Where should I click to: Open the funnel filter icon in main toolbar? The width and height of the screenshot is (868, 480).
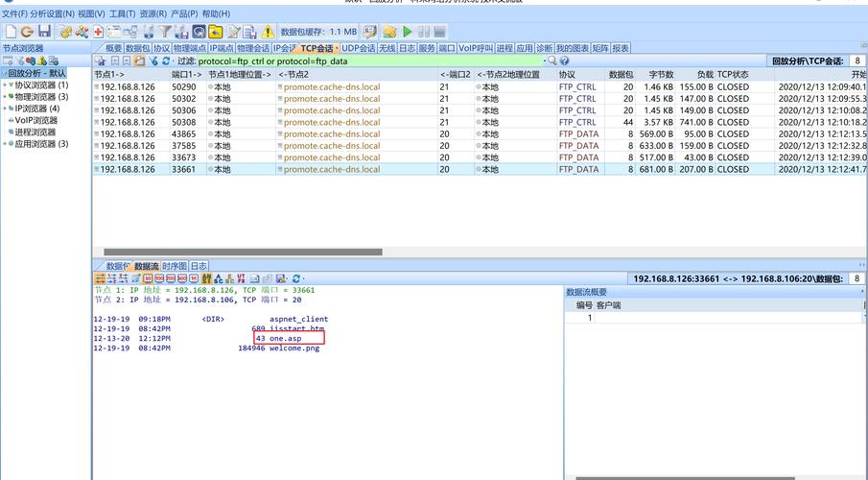165,32
